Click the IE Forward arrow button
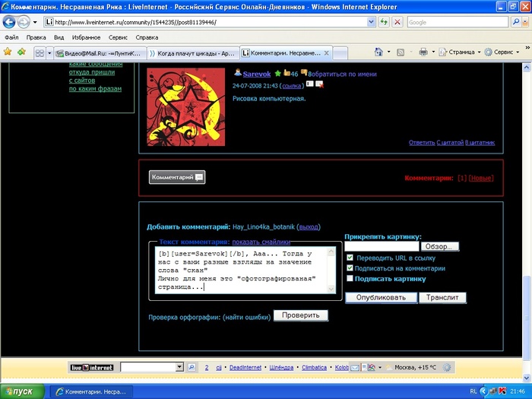 coord(24,22)
